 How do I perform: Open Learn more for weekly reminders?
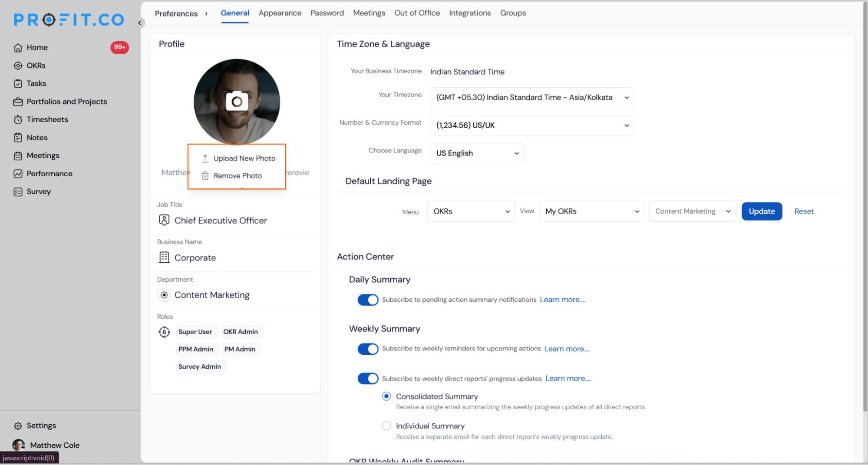[x=567, y=349]
